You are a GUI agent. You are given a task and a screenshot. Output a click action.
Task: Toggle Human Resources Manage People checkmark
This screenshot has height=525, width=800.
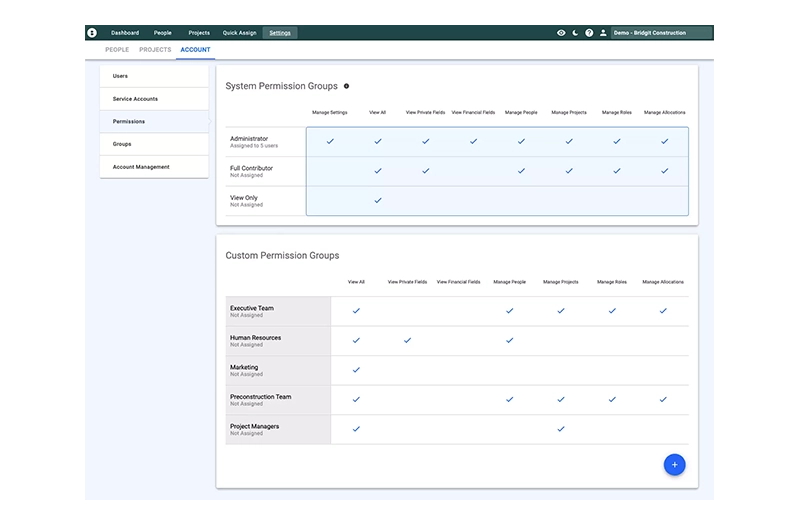pos(509,340)
